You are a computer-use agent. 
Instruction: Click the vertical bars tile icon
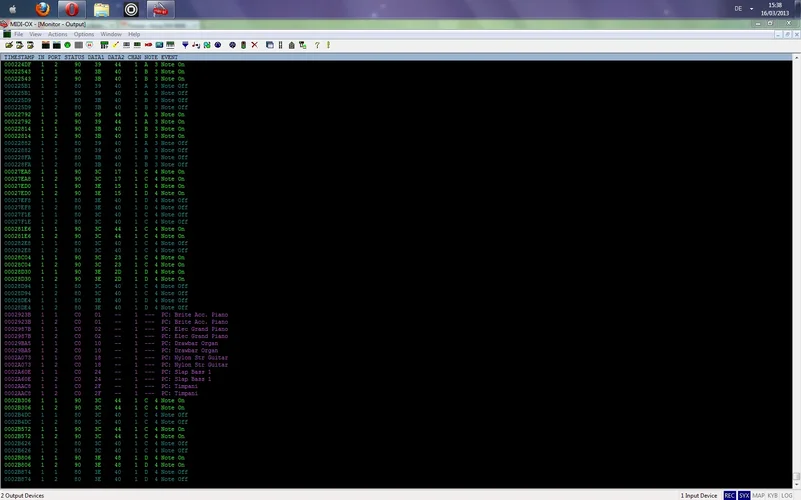(x=280, y=45)
